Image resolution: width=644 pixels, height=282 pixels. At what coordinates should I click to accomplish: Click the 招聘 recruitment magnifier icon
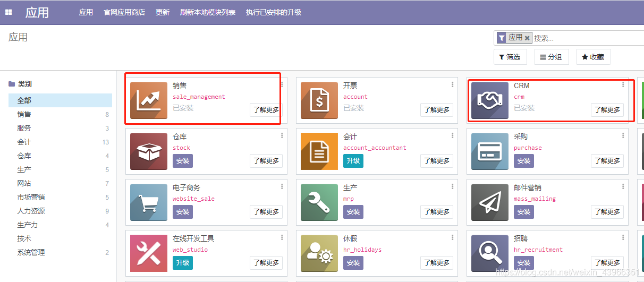point(490,253)
